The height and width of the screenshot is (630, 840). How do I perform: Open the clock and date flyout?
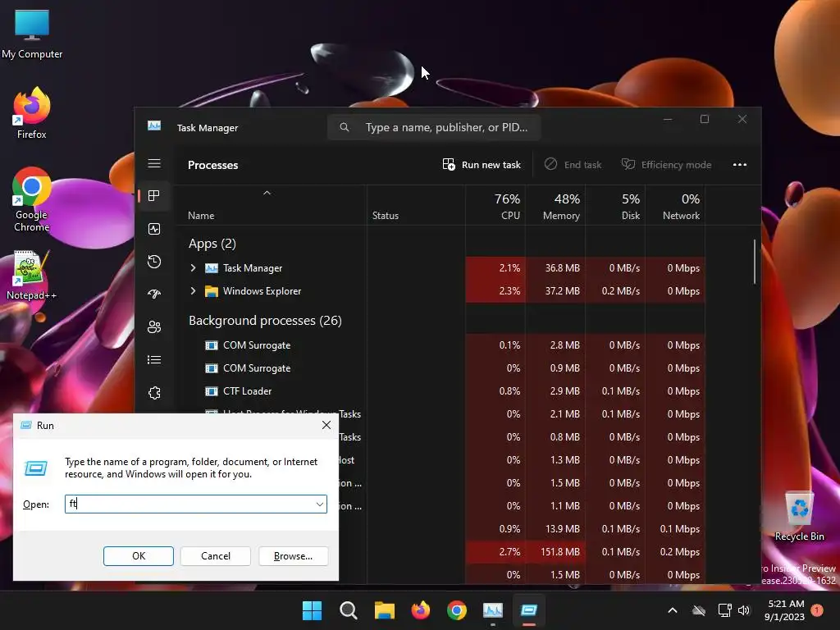pyautogui.click(x=784, y=610)
